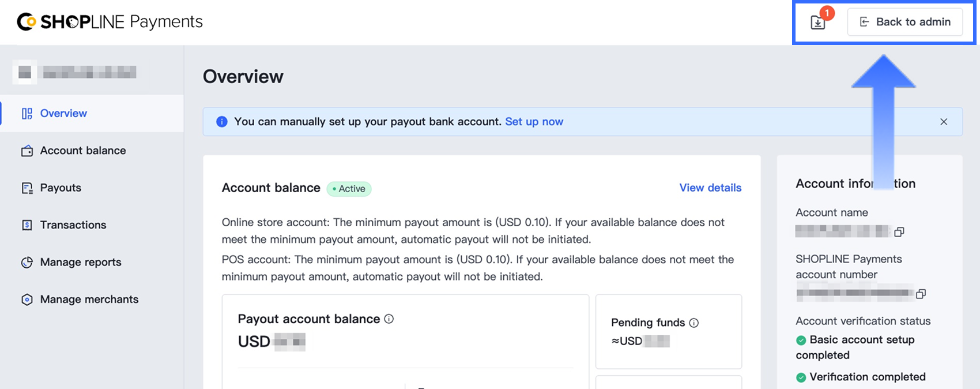Click the Overview sidebar icon

point(27,114)
